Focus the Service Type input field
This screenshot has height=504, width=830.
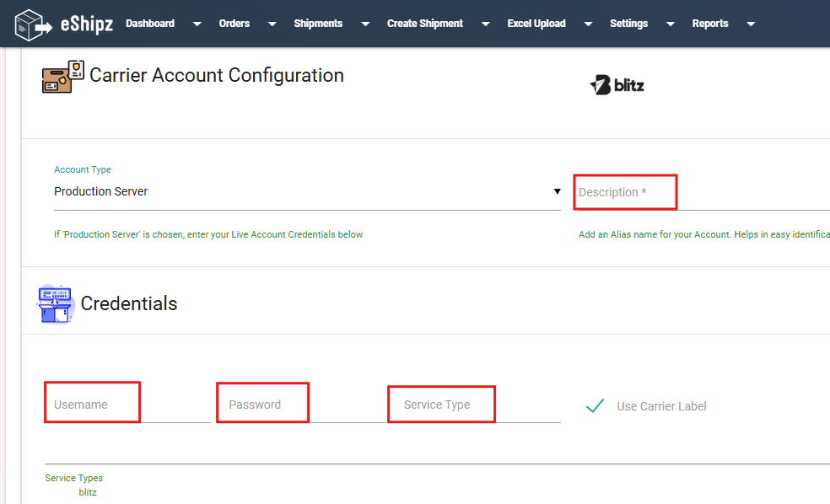[475, 405]
